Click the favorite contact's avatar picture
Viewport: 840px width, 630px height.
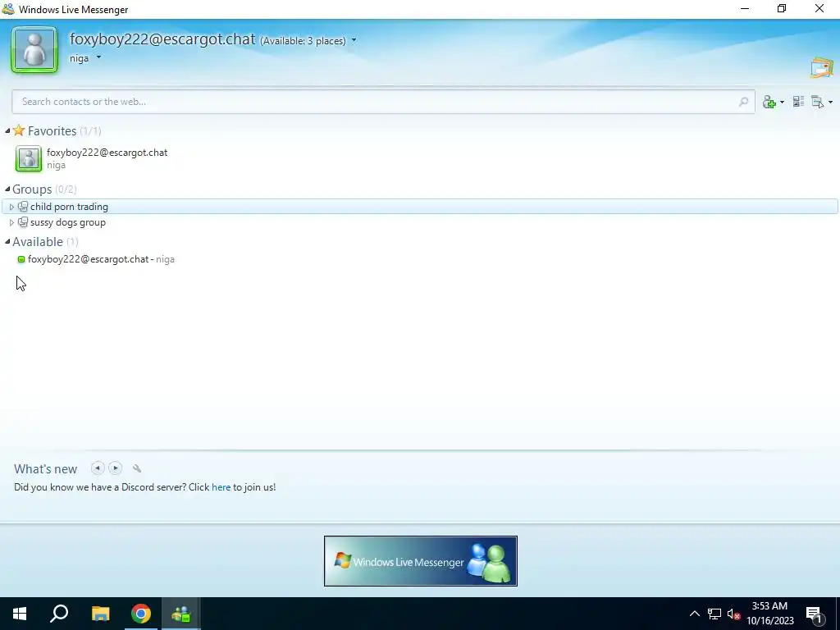point(29,158)
